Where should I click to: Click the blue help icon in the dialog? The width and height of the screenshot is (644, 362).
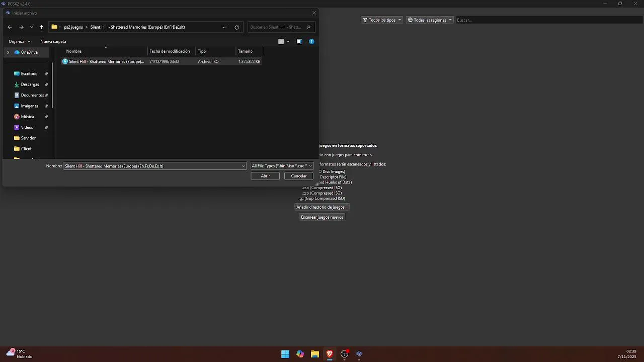click(x=311, y=42)
